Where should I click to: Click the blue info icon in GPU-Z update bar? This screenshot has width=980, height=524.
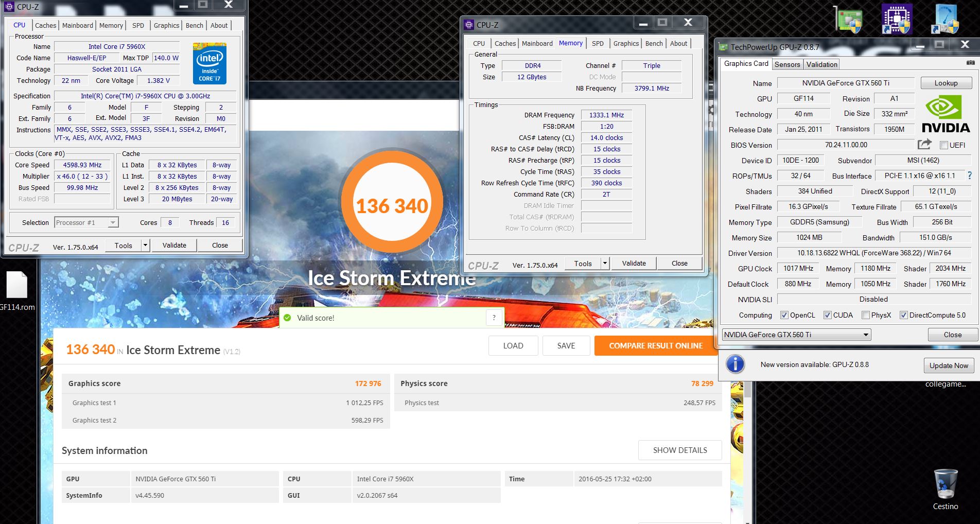pos(735,364)
